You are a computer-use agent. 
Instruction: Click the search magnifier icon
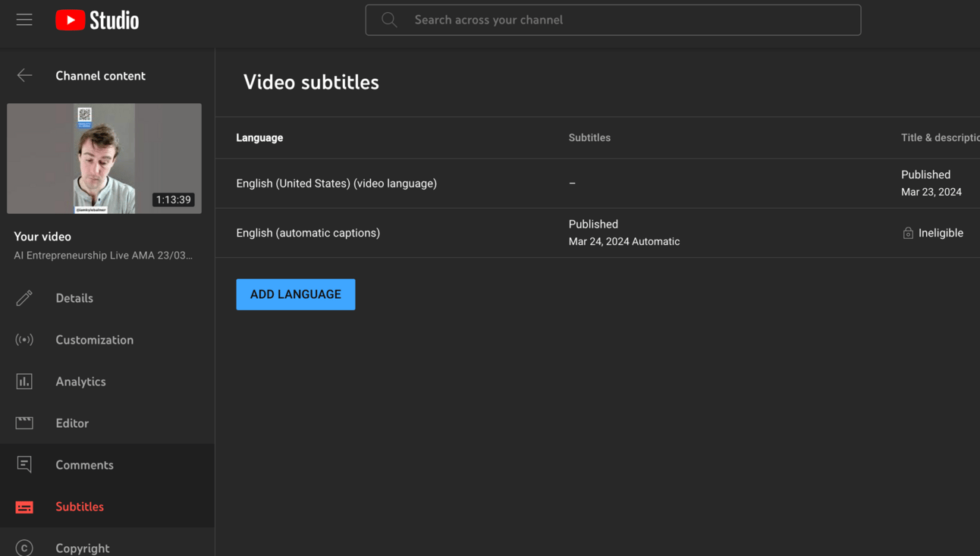click(389, 20)
